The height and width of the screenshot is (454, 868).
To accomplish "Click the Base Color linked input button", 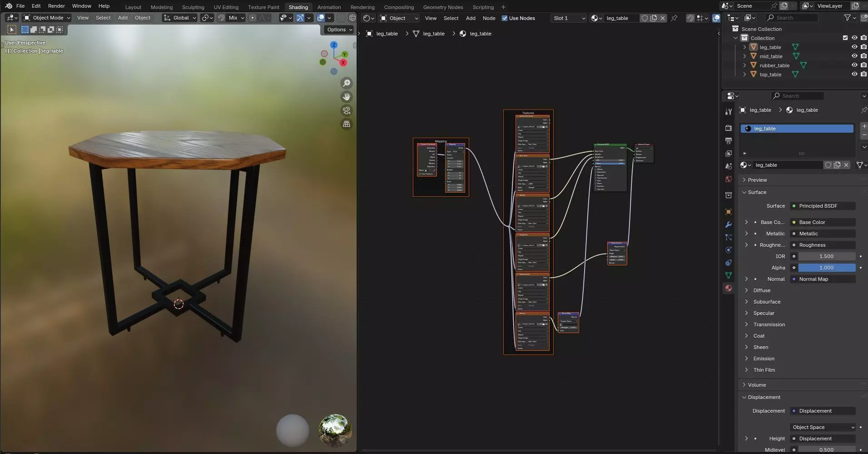I will tap(823, 222).
